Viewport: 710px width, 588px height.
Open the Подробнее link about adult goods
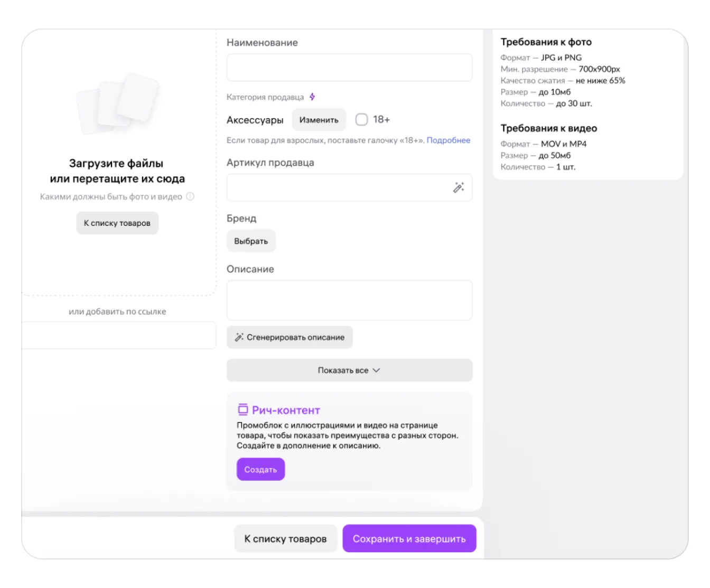(448, 140)
